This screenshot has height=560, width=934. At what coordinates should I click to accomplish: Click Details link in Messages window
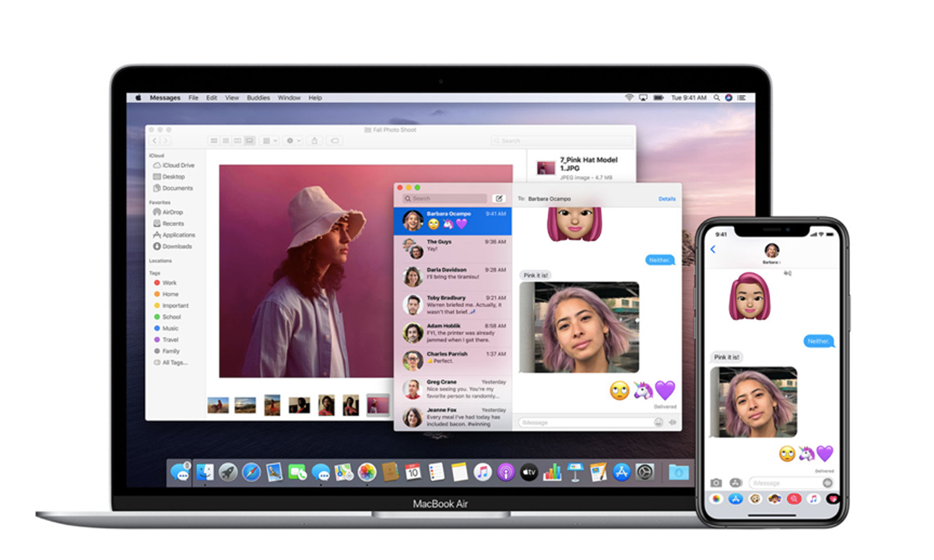(667, 198)
